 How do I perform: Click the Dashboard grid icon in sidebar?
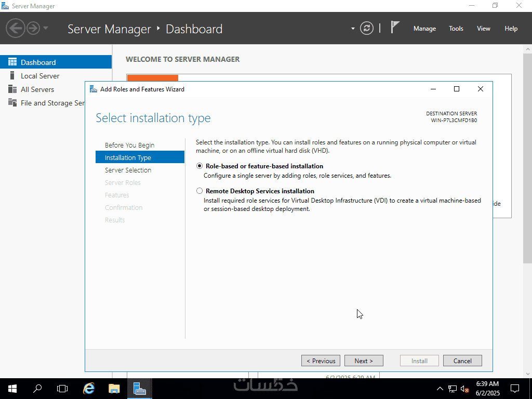pos(12,62)
